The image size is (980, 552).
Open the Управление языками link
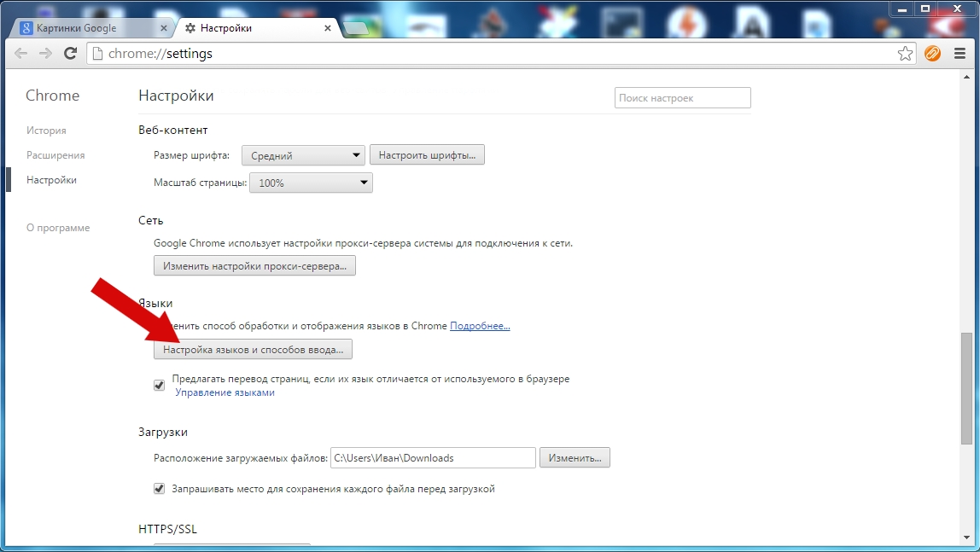tap(225, 392)
